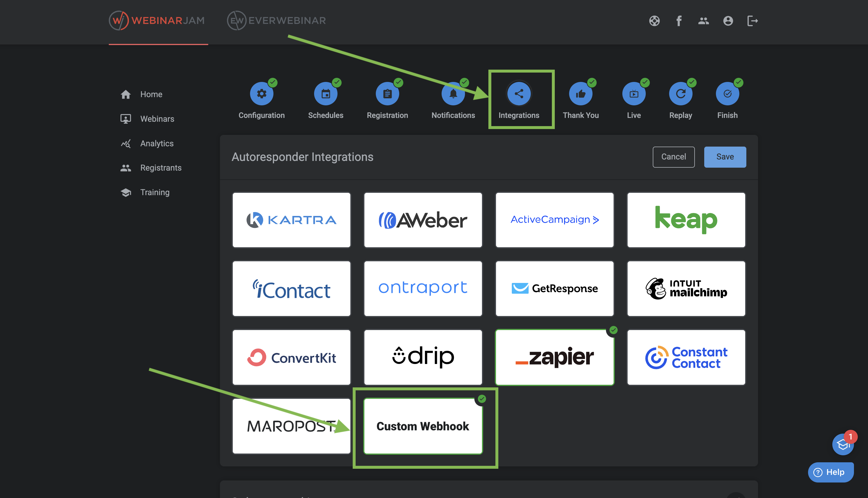Open the Integrations share step icon
Screen dimensions: 868x498
click(519, 94)
